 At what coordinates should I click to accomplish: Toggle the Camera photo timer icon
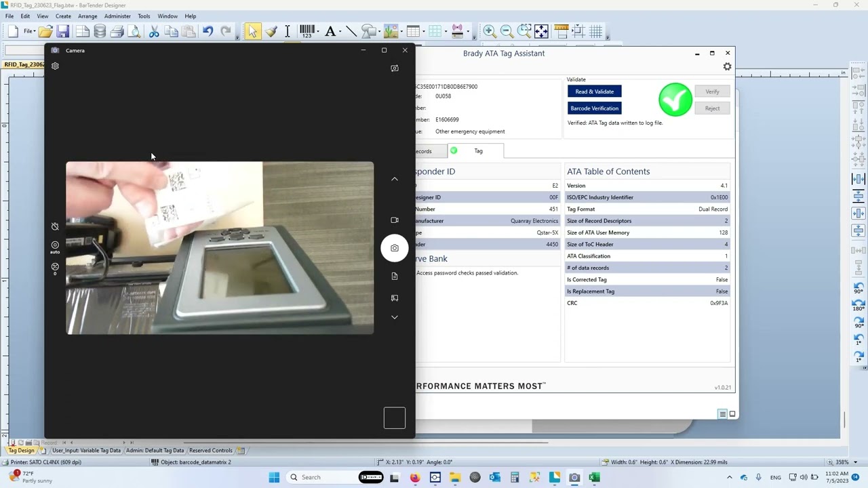point(55,226)
